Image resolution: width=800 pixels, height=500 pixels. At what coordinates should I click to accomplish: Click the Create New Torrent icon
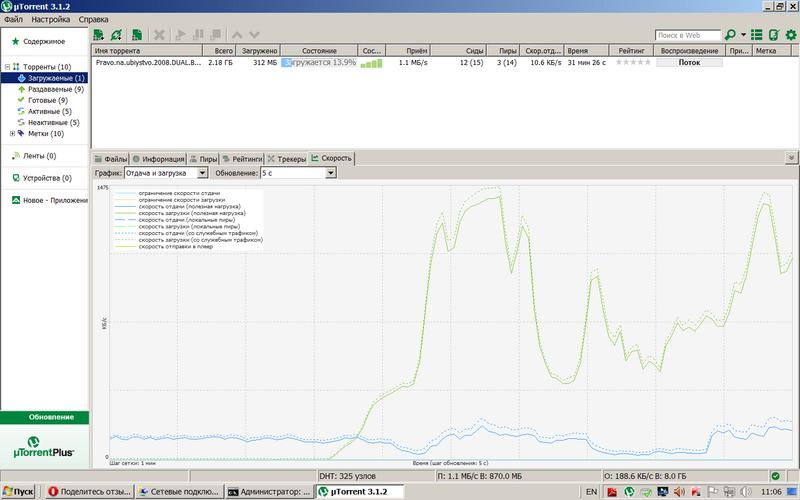(x=136, y=35)
